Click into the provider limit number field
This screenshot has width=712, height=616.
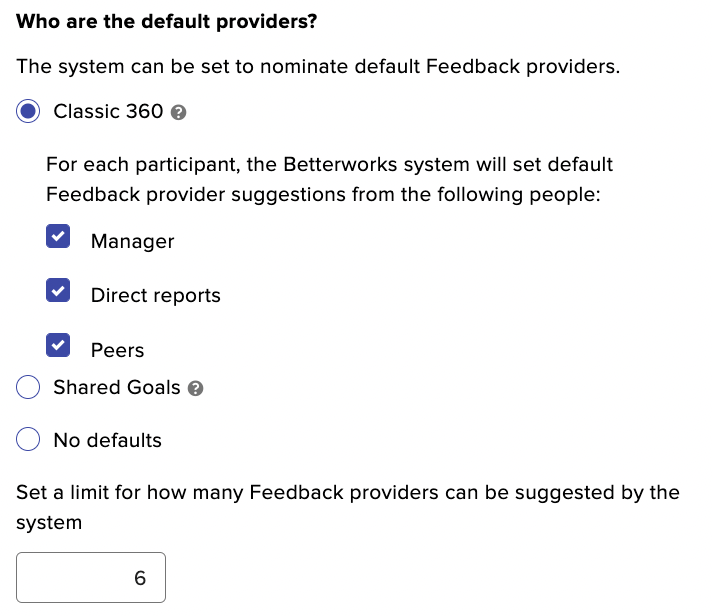91,577
